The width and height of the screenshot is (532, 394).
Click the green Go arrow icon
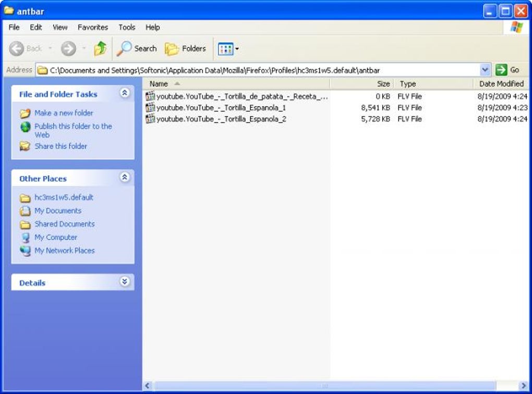pyautogui.click(x=501, y=70)
